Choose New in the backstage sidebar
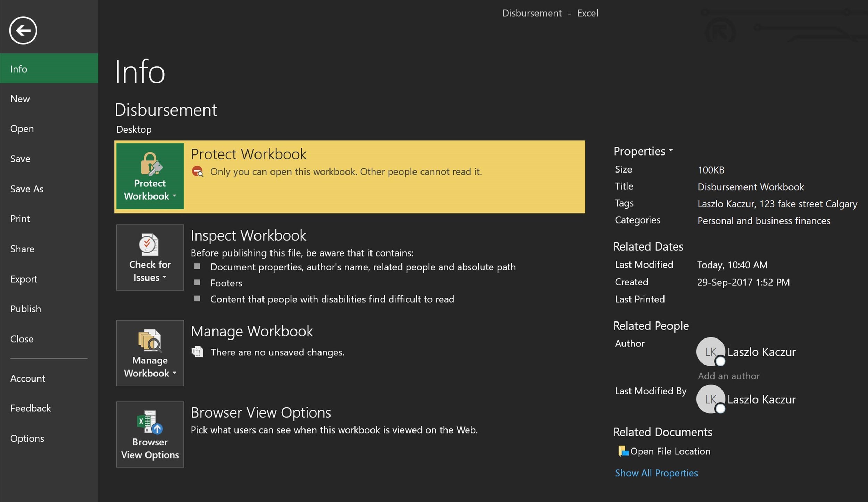Screen dimensions: 868x502 [x=49, y=99]
